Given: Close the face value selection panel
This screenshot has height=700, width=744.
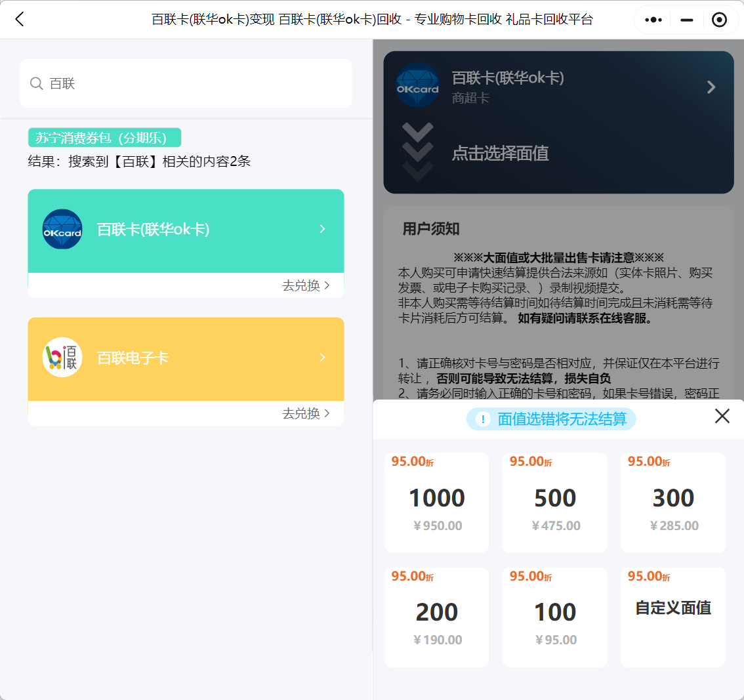Looking at the screenshot, I should coord(722,416).
